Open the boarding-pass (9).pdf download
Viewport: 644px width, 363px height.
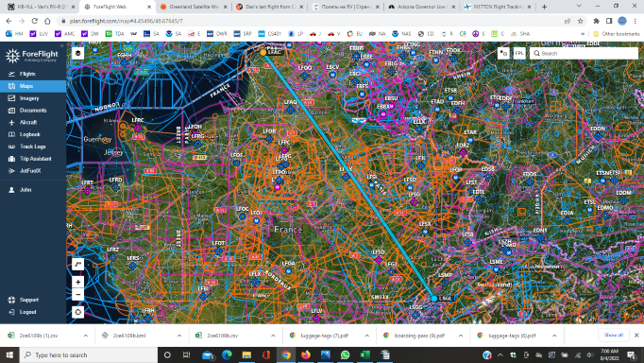(x=415, y=336)
